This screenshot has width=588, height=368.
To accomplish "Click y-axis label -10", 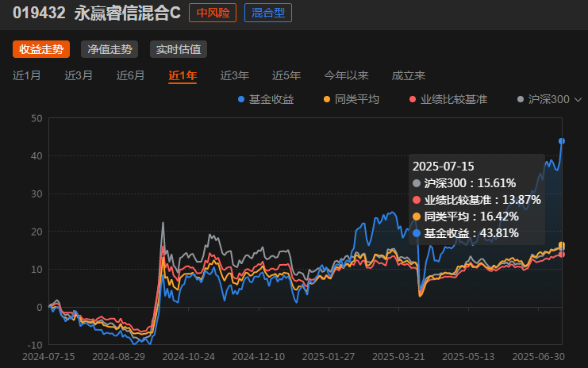I will pos(35,345).
